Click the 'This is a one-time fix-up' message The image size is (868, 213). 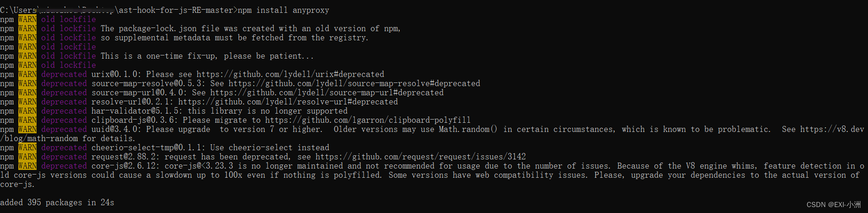pos(159,56)
